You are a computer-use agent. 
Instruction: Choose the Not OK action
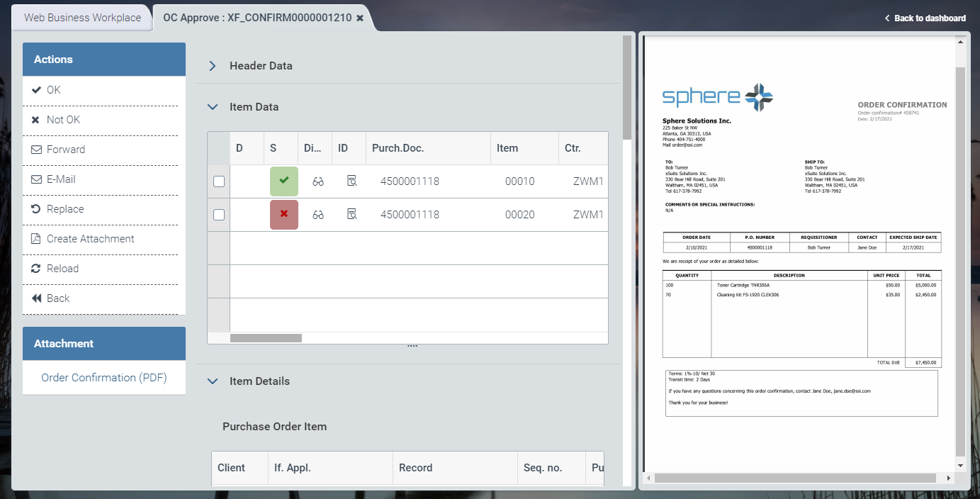[63, 120]
